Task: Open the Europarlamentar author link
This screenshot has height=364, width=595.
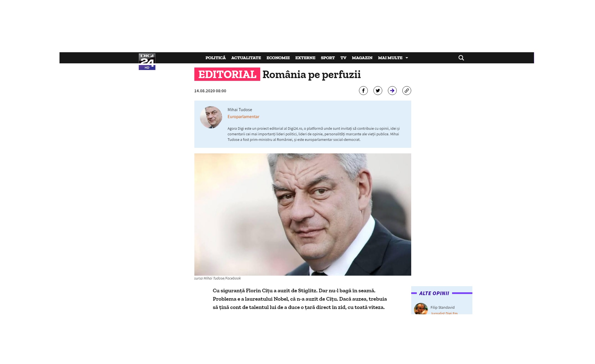Action: point(243,117)
